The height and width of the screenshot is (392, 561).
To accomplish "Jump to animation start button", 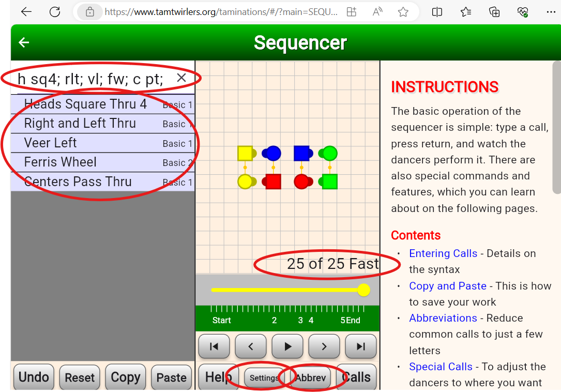I will pos(214,346).
